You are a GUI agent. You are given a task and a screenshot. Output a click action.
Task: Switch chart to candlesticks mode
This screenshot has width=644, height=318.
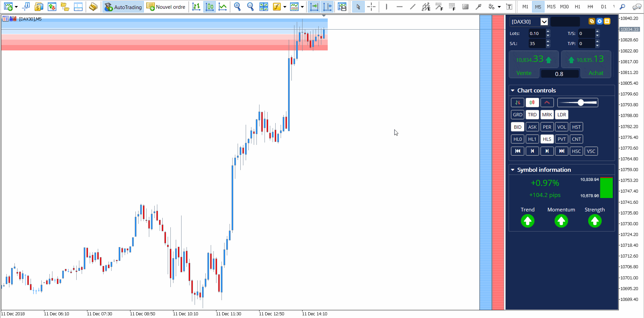point(209,7)
